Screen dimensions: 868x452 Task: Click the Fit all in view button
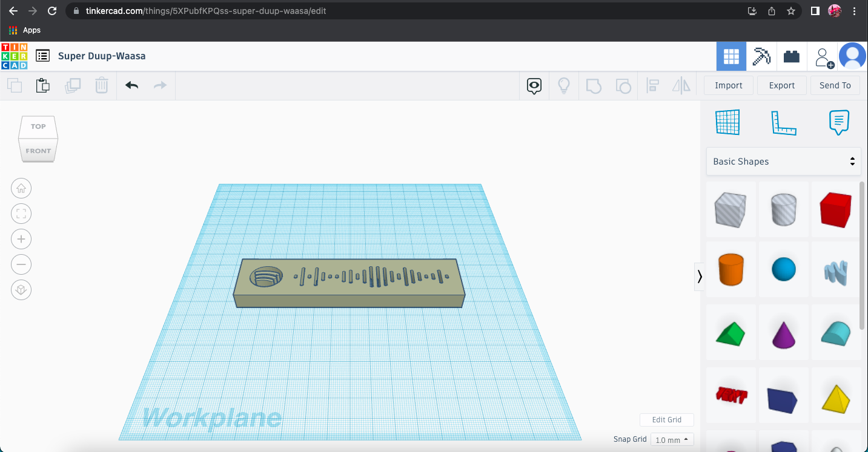[x=21, y=214]
